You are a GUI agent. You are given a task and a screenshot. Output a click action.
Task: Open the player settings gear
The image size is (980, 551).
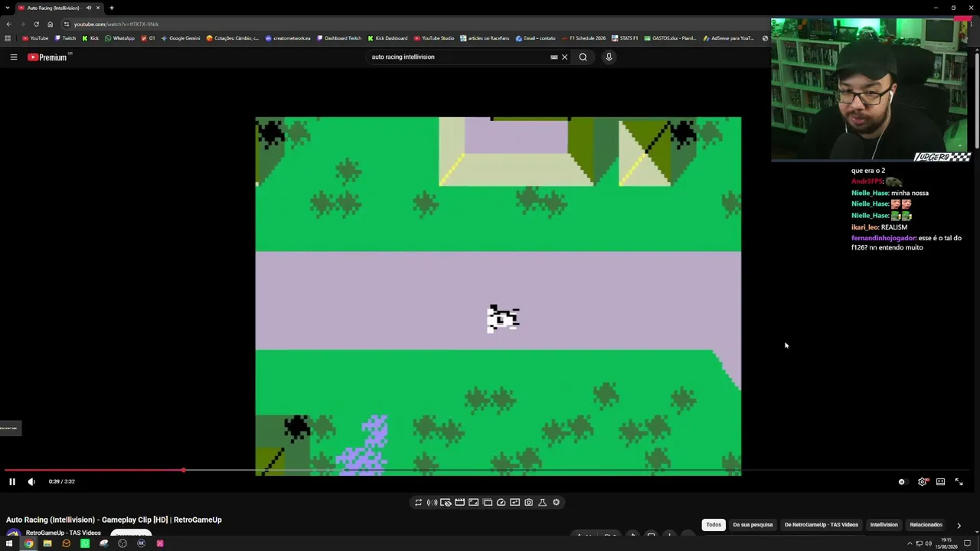pos(923,481)
